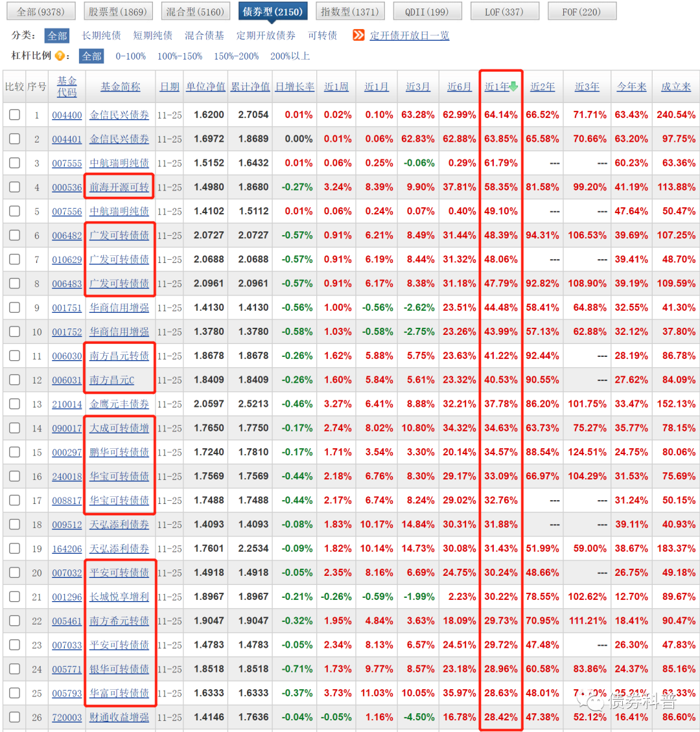Sort by the 基金简称 column header
The height and width of the screenshot is (732, 700).
point(121,86)
